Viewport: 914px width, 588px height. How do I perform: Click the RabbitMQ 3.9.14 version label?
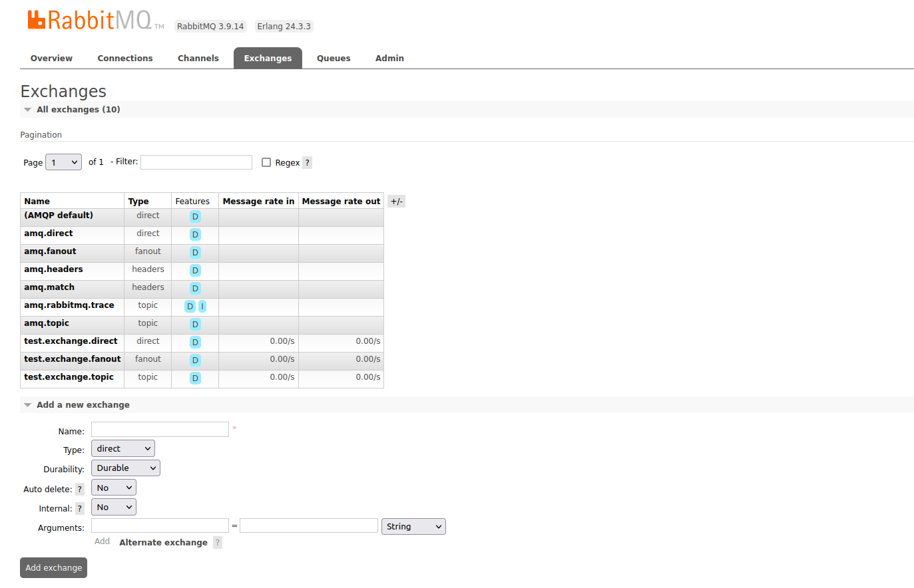210,27
